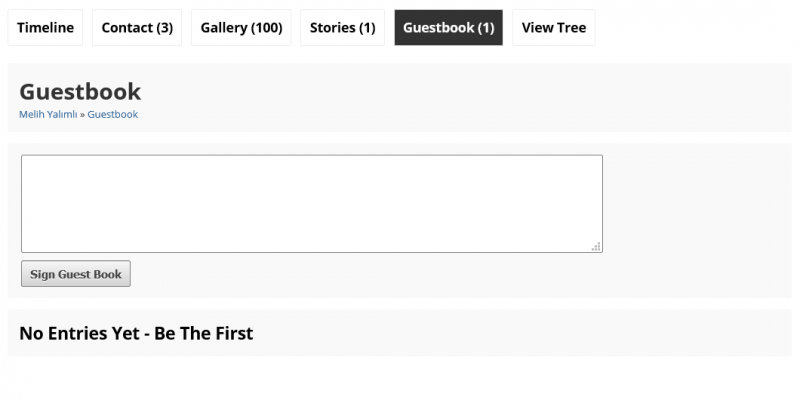The image size is (800, 400).
Task: Click the No Entries Yet heading
Action: point(136,333)
